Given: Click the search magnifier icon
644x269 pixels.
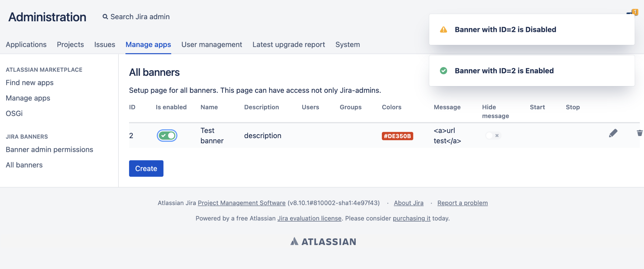Looking at the screenshot, I should tap(105, 17).
